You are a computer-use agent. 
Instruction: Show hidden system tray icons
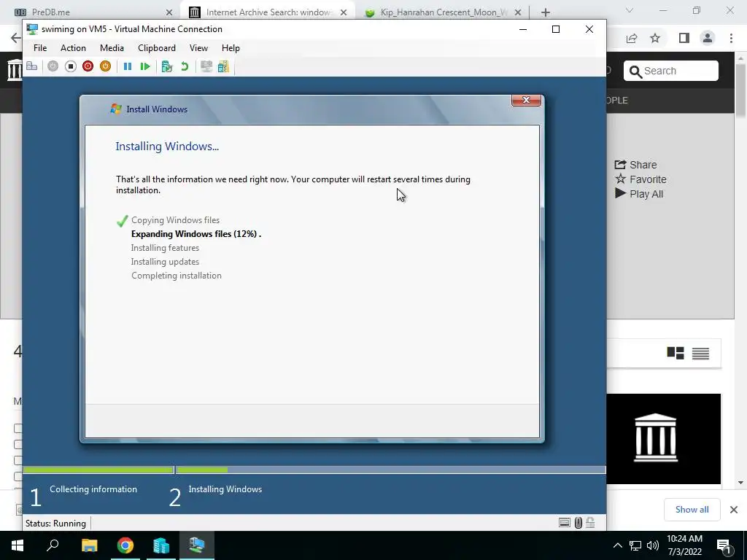617,545
